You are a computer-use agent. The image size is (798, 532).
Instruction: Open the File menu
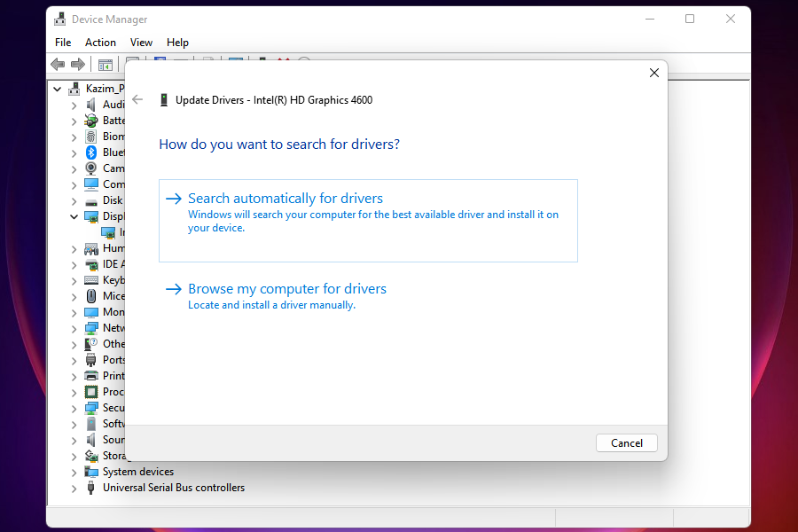click(x=63, y=43)
